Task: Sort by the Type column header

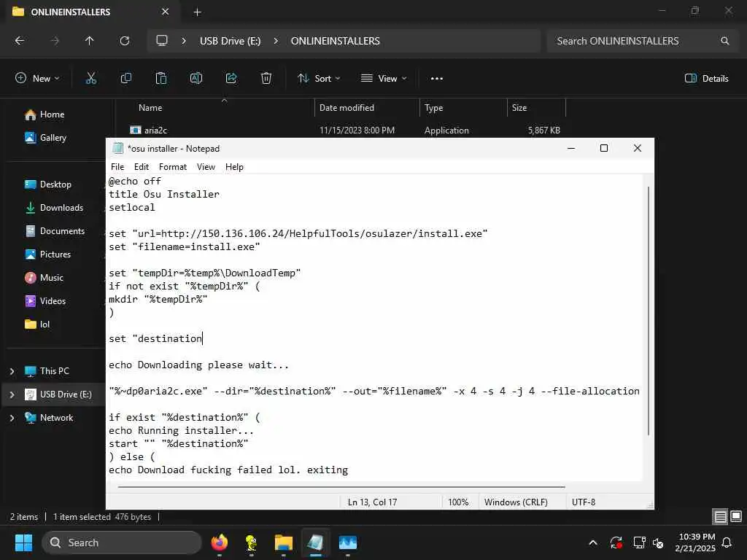Action: [433, 108]
